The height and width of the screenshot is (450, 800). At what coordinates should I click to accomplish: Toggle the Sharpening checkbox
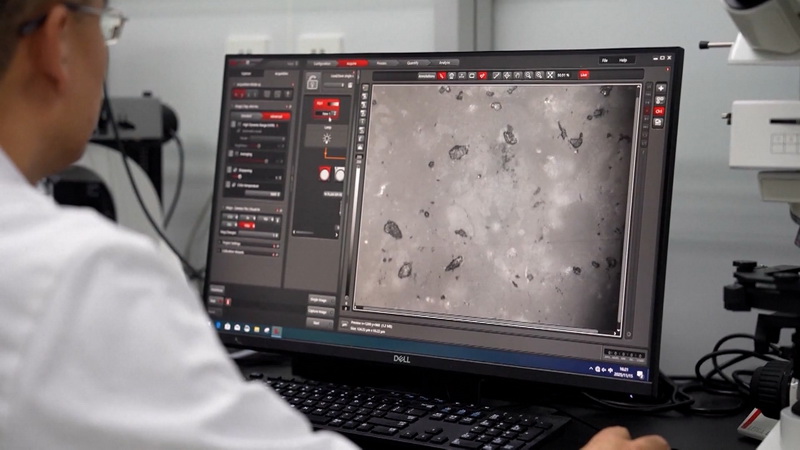pyautogui.click(x=236, y=170)
